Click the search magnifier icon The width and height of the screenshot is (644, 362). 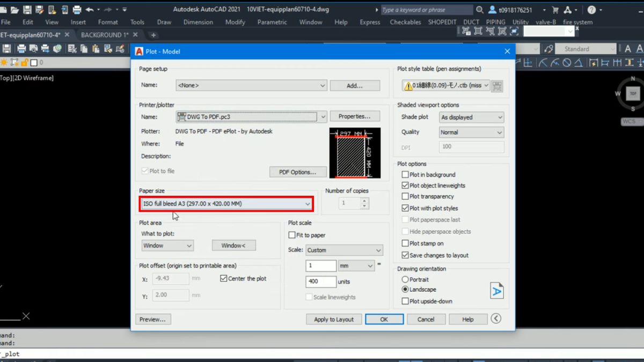tap(479, 10)
